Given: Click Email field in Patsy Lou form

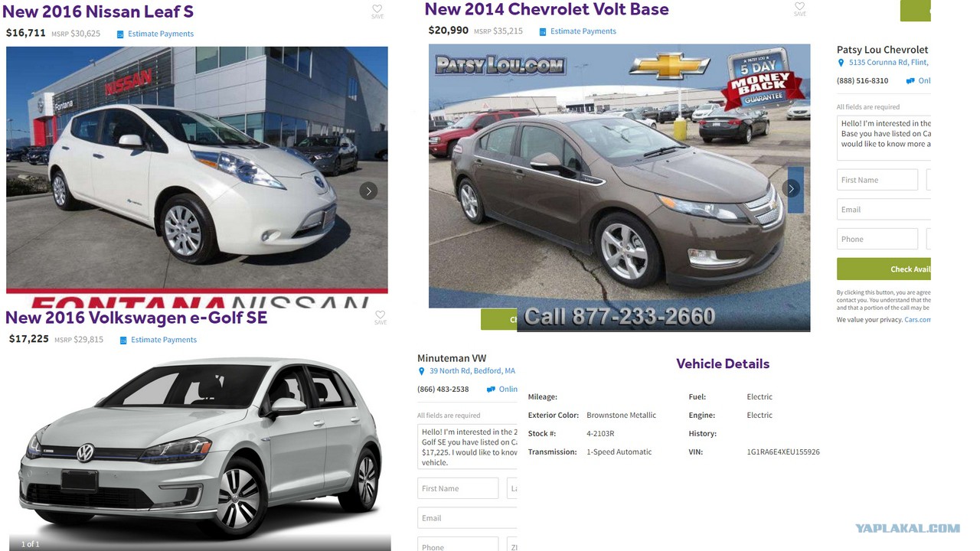Looking at the screenshot, I should pos(884,210).
